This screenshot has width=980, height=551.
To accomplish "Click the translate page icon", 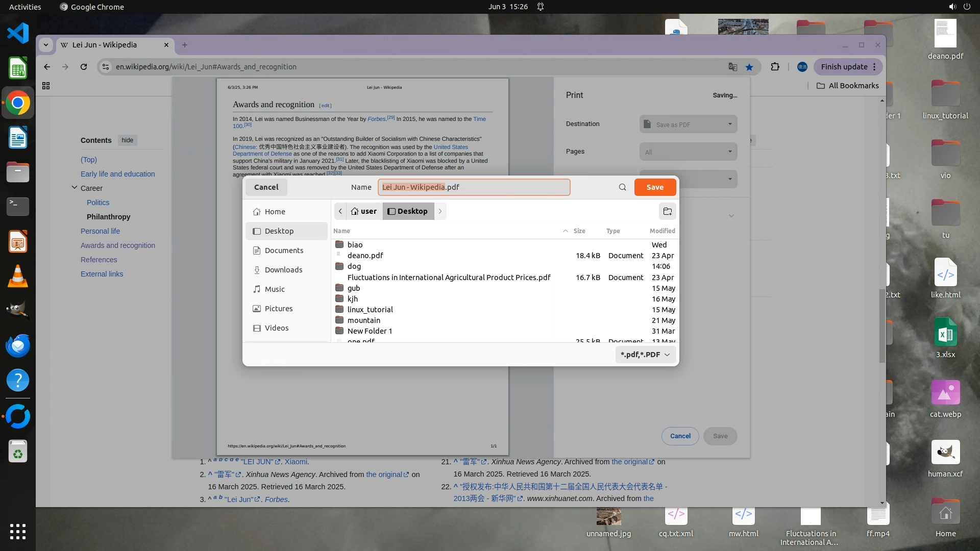I will (732, 67).
